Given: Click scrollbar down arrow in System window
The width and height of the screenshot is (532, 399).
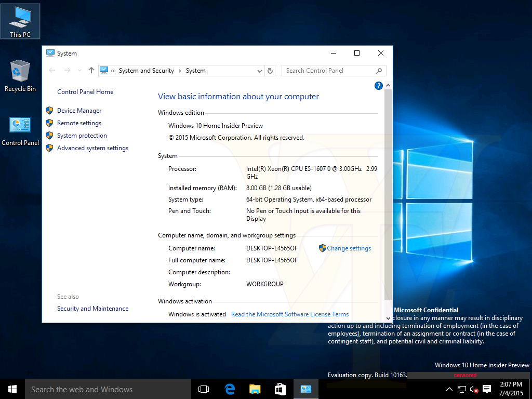Looking at the screenshot, I should coord(388,318).
